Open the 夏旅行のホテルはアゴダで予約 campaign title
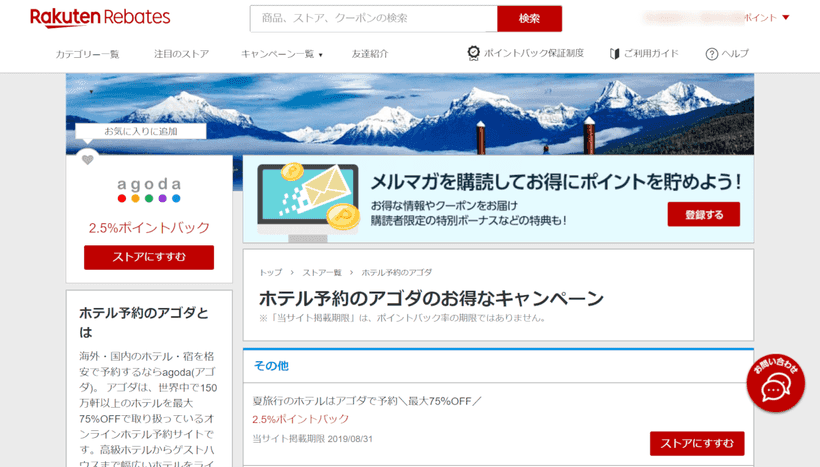Screen dimensions: 820x467 tap(366, 401)
